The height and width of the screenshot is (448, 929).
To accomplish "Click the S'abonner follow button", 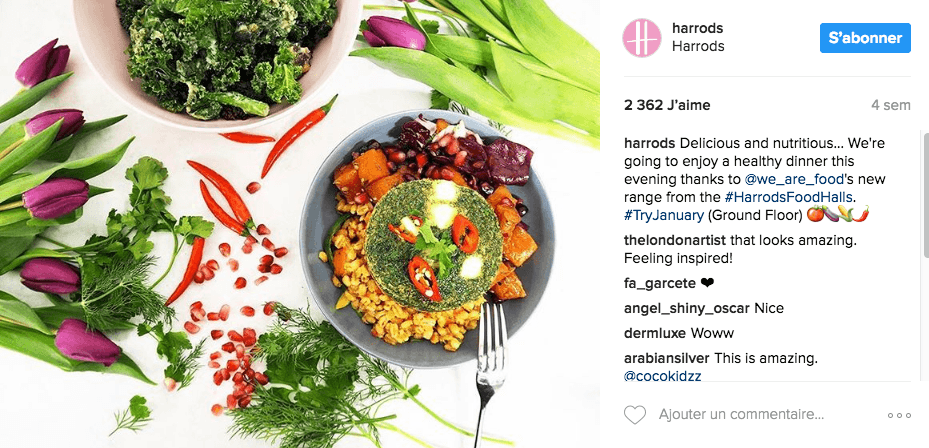I will 865,38.
